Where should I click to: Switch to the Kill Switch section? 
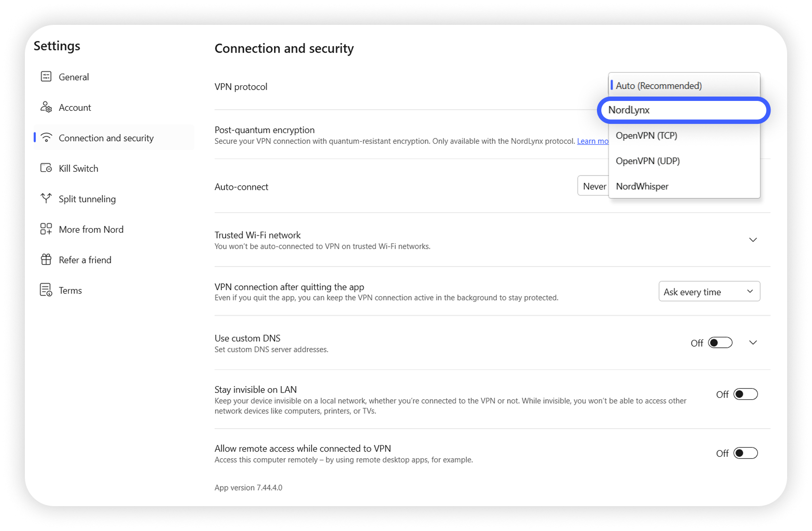pyautogui.click(x=78, y=168)
